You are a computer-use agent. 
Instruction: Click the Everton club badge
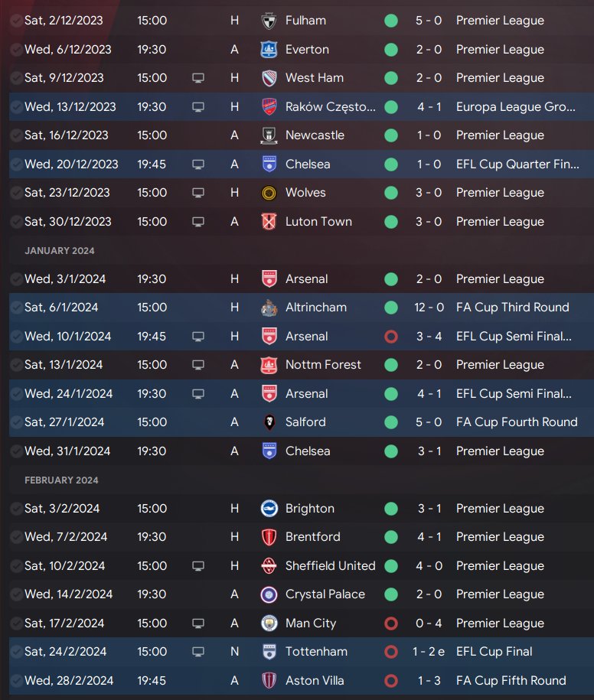pyautogui.click(x=269, y=50)
